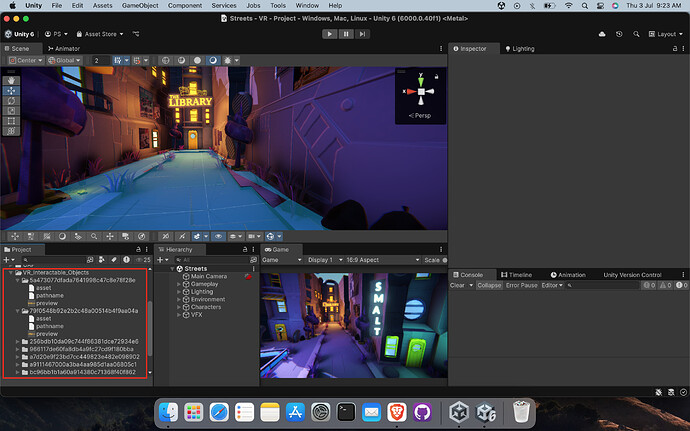Viewport: 690px width, 431px height.
Task: Select the Move tool in Scene overlay
Action: (x=11, y=90)
